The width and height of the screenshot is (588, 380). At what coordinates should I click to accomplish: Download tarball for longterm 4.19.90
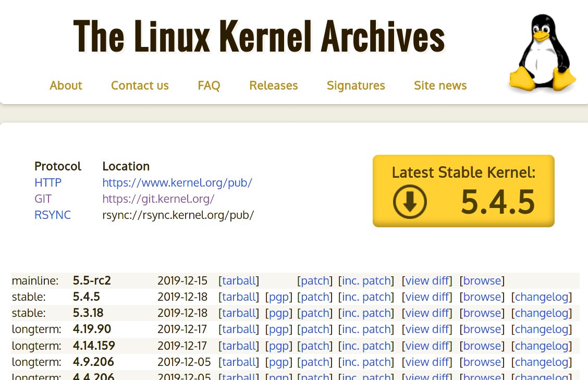coord(239,329)
